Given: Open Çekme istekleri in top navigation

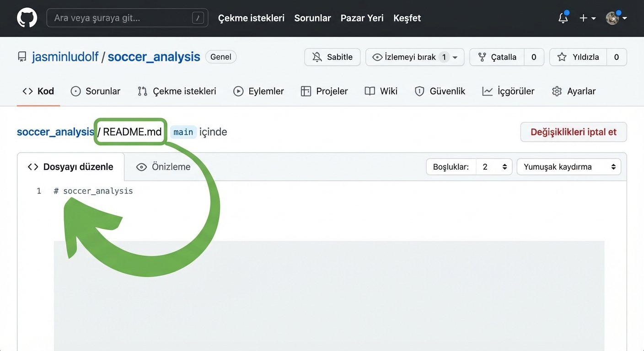Looking at the screenshot, I should point(251,18).
